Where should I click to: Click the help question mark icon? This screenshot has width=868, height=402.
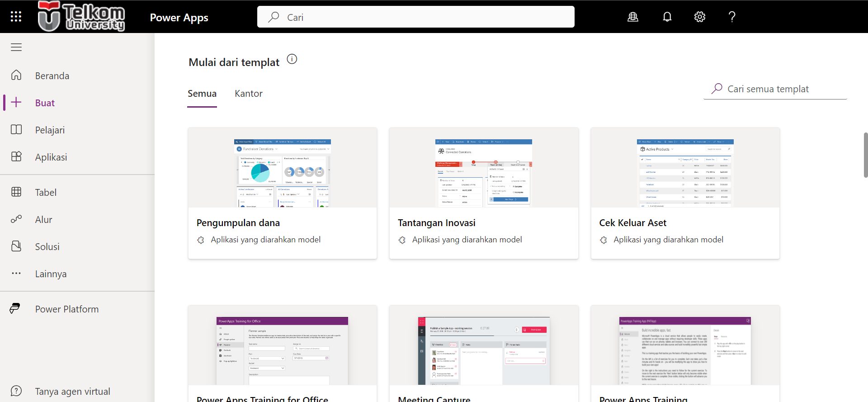(x=732, y=17)
